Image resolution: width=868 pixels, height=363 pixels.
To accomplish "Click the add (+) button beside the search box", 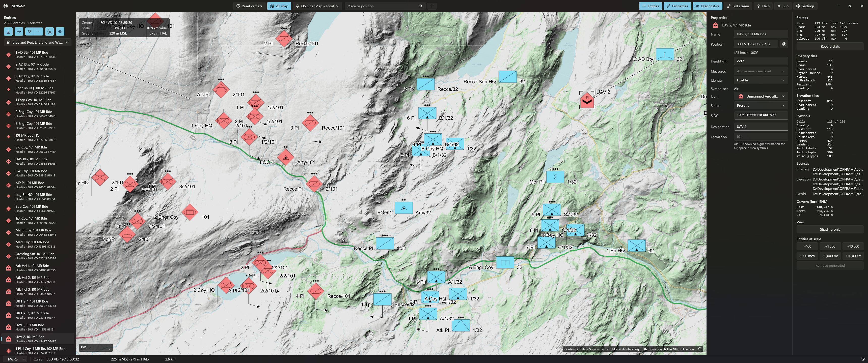I will coord(432,6).
